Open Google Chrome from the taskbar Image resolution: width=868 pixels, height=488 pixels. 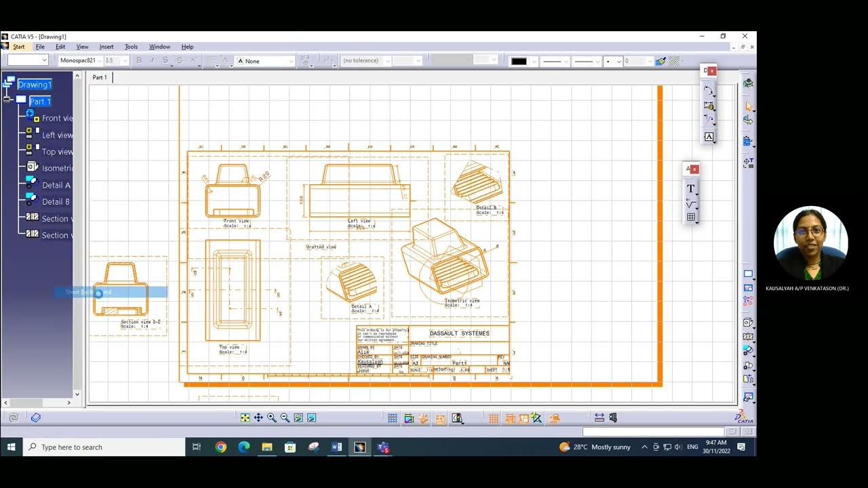click(220, 447)
